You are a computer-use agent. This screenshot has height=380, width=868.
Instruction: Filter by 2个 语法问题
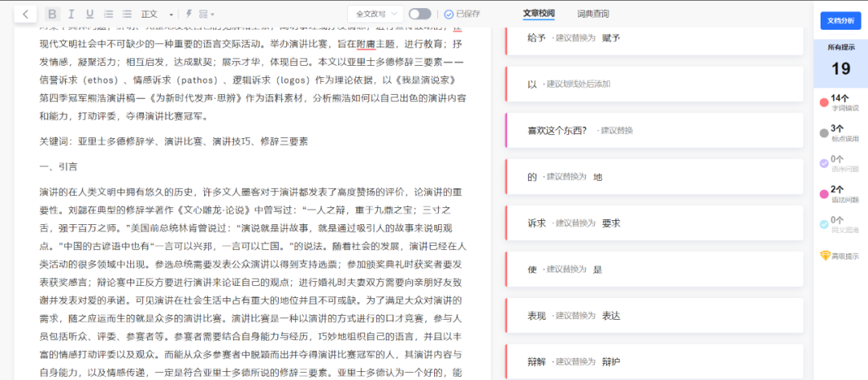841,194
